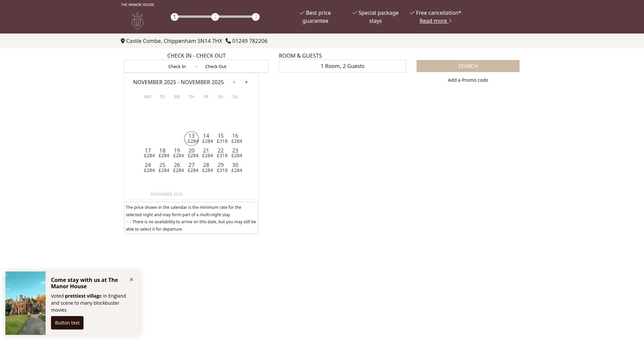This screenshot has height=362, width=644.
Task: Click the phone icon beside 01249 782206
Action: [x=228, y=41]
